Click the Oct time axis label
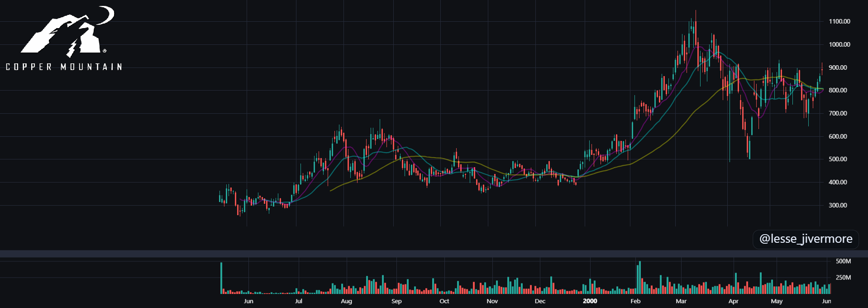The image size is (868, 308). 444,301
